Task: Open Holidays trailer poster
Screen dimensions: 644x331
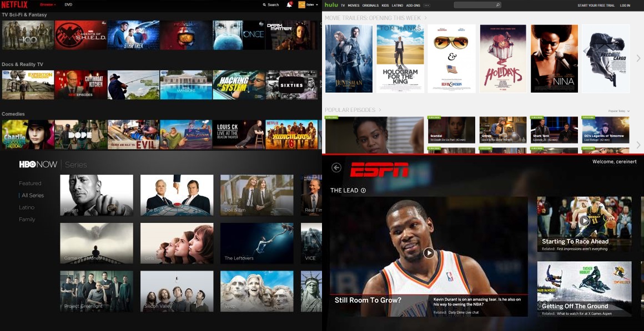Action: pos(503,59)
